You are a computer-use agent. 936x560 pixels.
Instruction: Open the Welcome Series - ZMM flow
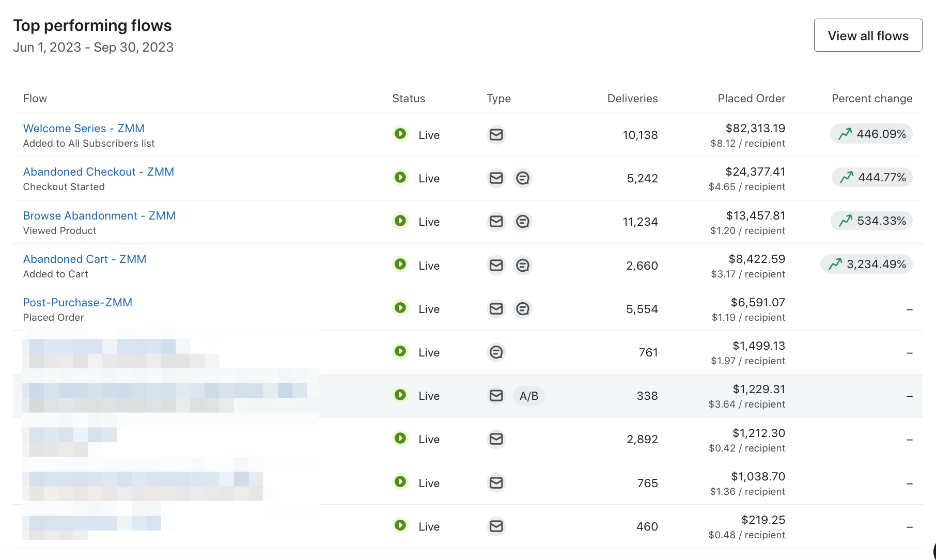coord(84,128)
